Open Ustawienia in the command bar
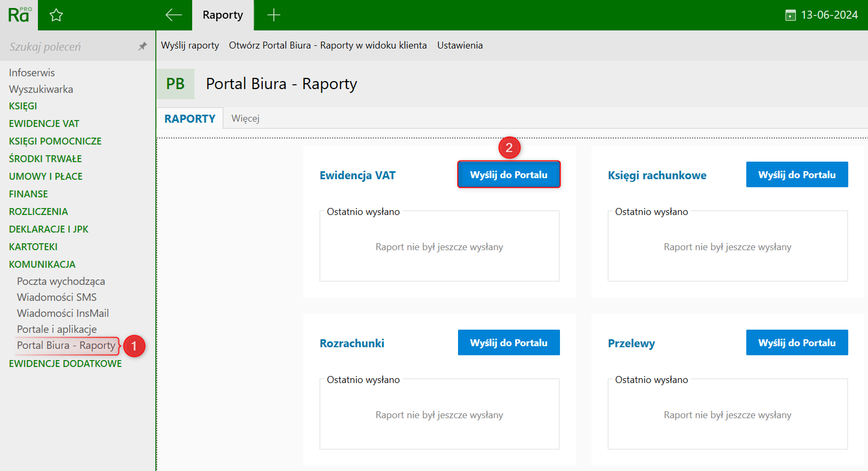 pyautogui.click(x=460, y=45)
